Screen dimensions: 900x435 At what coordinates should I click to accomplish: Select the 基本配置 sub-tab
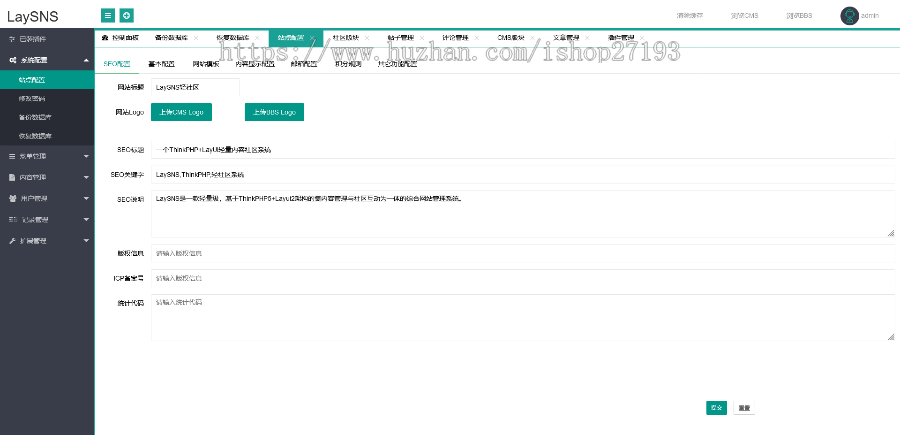[161, 64]
